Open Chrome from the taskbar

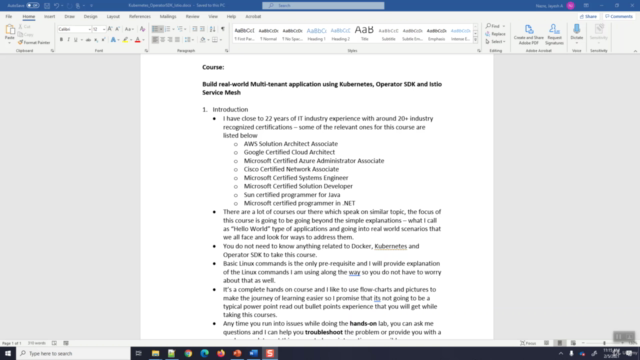click(x=188, y=353)
